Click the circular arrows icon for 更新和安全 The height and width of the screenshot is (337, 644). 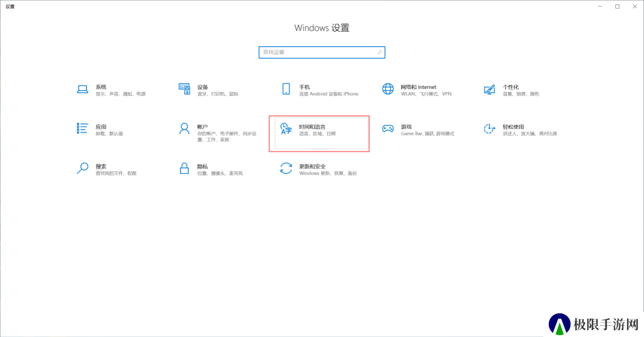286,168
